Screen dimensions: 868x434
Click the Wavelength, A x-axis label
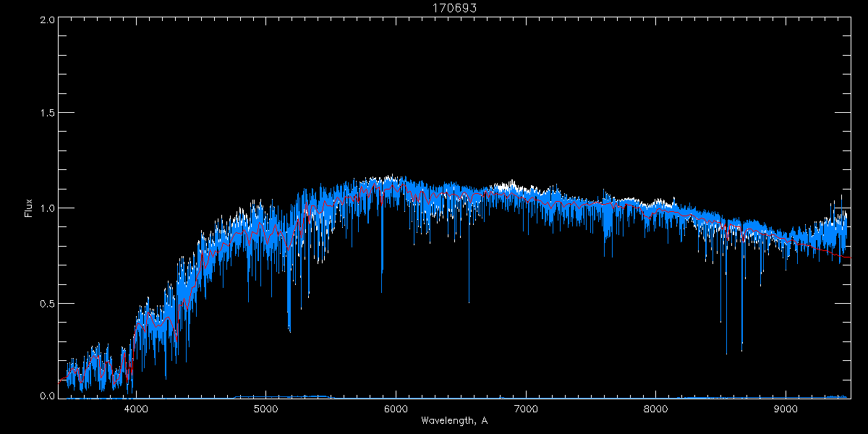(455, 420)
